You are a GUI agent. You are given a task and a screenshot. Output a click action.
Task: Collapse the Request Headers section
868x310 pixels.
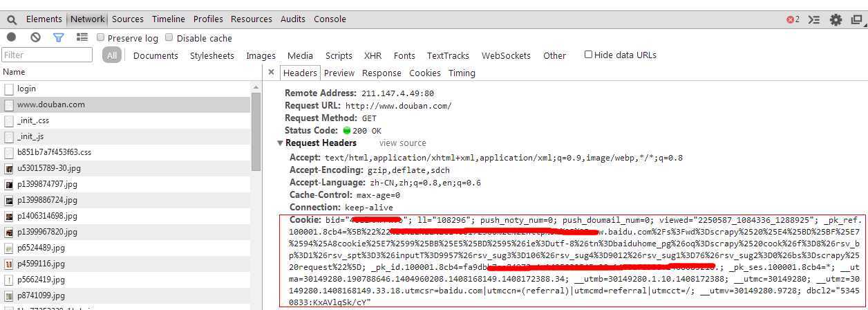coord(280,143)
